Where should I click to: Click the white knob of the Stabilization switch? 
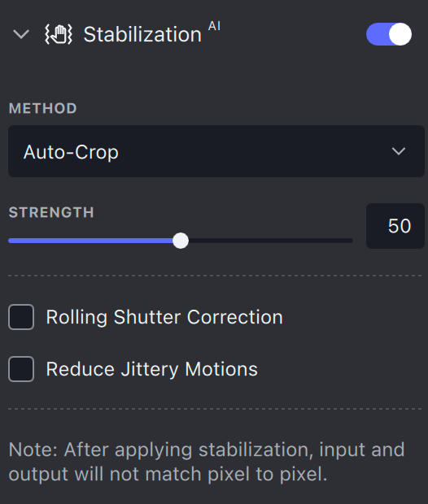coord(400,34)
